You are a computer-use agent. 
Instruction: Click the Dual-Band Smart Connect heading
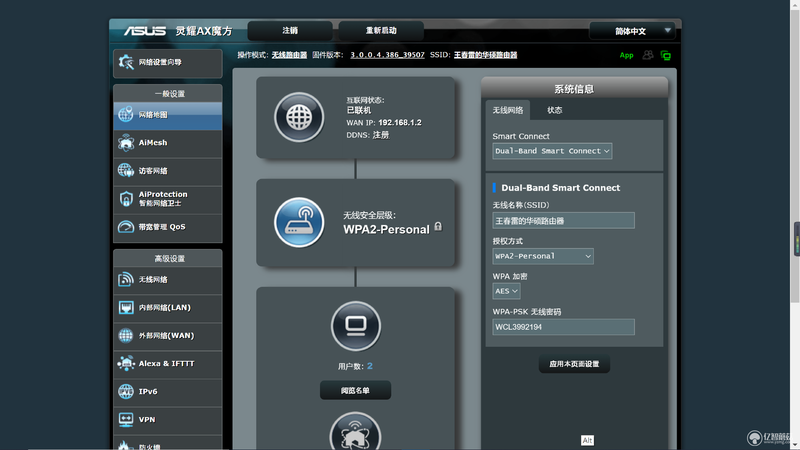(x=561, y=188)
